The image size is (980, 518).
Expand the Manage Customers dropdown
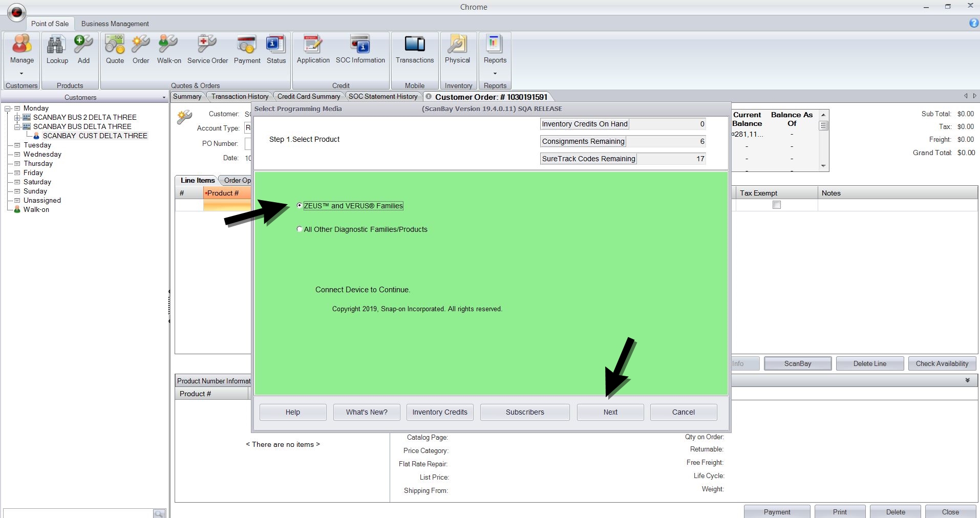click(x=22, y=73)
